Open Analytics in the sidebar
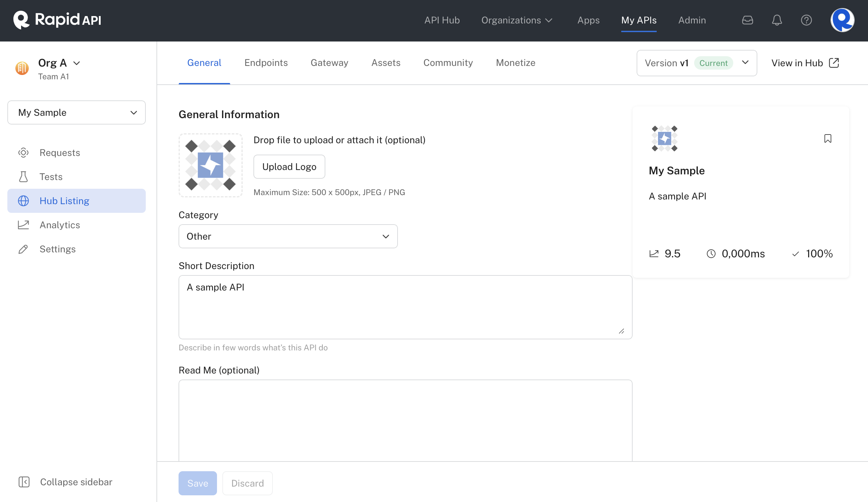The width and height of the screenshot is (868, 502). click(x=60, y=225)
